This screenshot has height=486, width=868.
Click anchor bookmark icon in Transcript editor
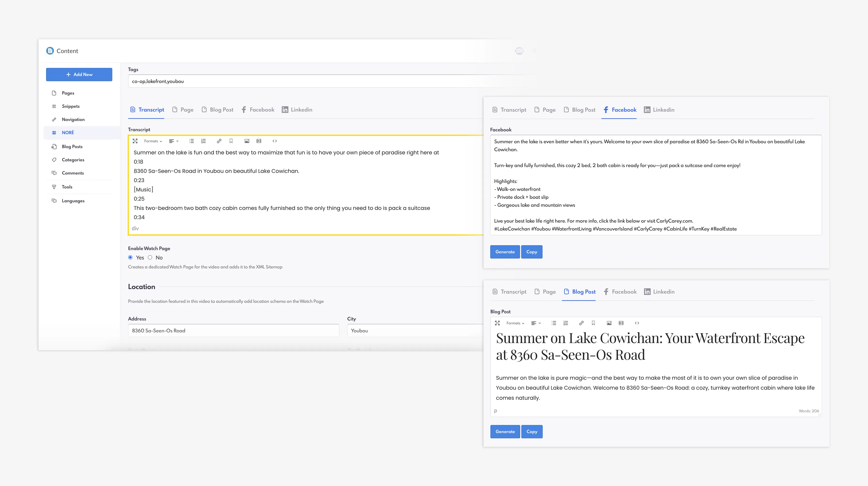click(231, 141)
